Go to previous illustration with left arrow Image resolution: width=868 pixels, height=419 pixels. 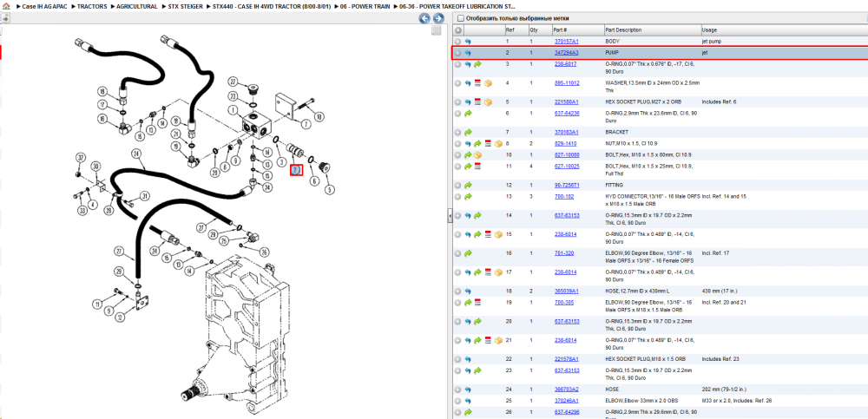[x=424, y=19]
